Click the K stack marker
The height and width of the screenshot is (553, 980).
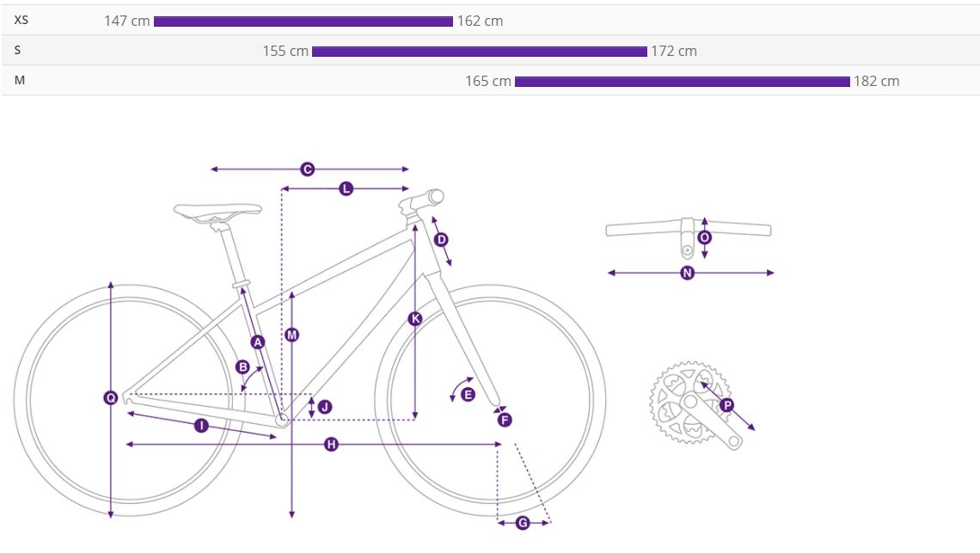coord(416,319)
